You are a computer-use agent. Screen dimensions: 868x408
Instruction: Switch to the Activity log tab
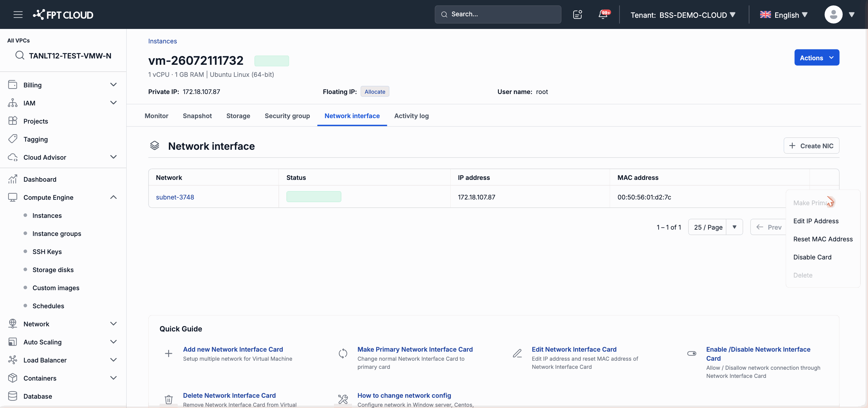411,116
